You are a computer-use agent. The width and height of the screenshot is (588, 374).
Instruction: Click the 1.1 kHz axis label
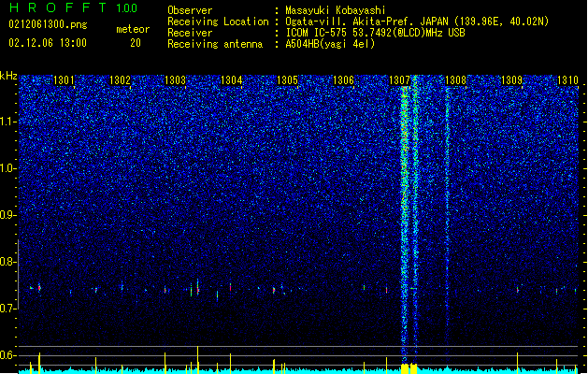7,122
